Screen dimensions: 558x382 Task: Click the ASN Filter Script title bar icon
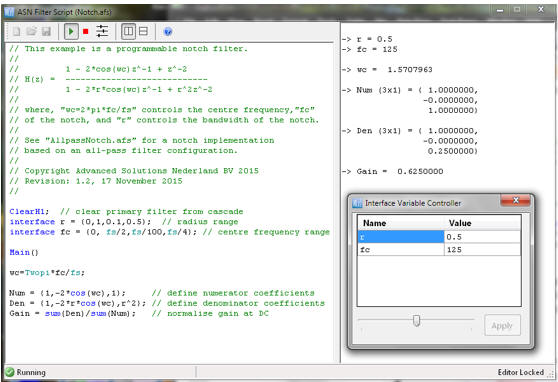point(9,12)
